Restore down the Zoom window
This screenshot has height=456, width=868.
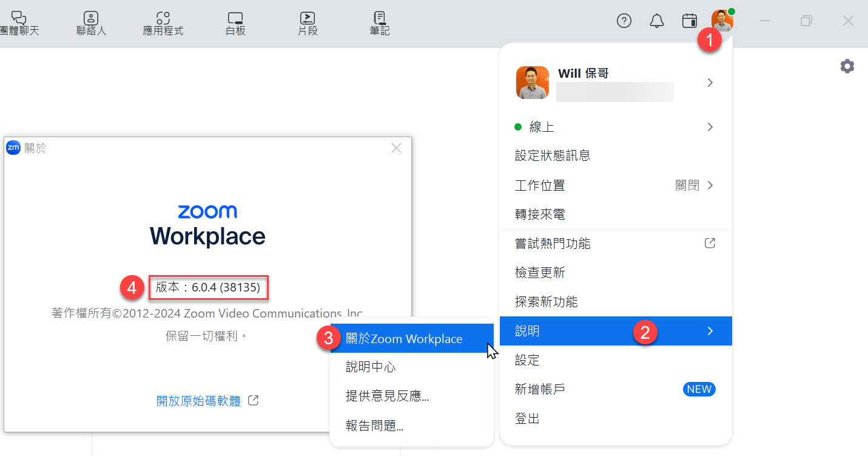click(806, 21)
